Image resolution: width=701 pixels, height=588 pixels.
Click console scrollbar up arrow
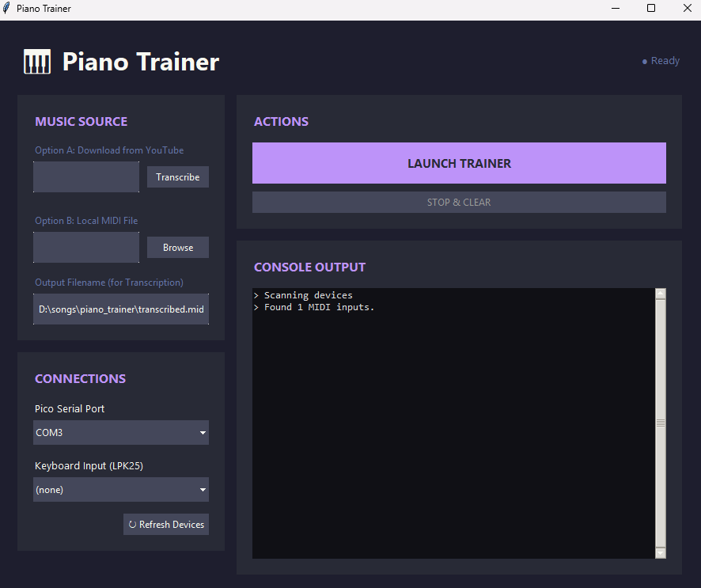(661, 294)
